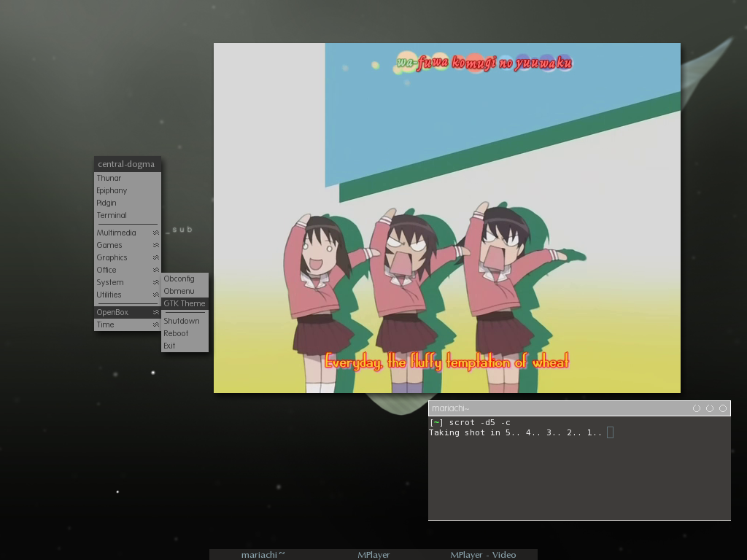The width and height of the screenshot is (747, 560).
Task: Click the first circle button on terminal titlebar
Action: (x=697, y=408)
